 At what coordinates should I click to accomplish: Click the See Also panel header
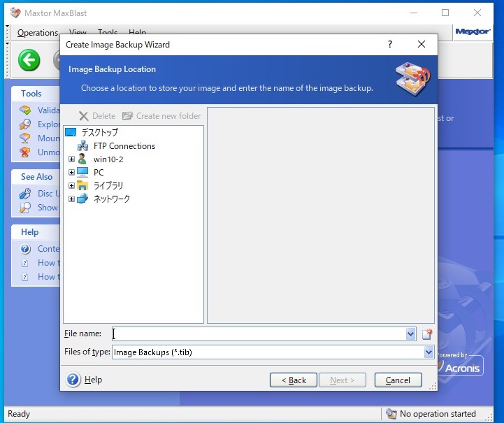tap(36, 177)
